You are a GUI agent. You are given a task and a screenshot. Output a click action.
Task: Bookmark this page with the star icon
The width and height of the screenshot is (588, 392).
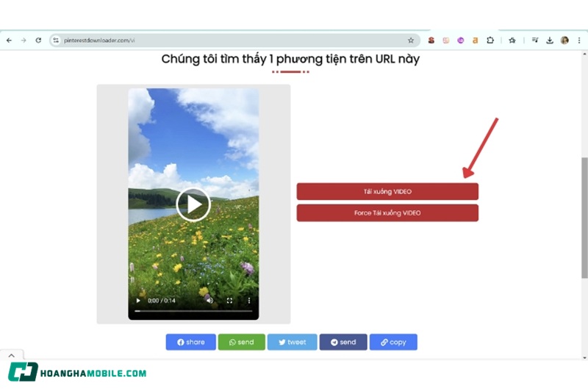pyautogui.click(x=411, y=40)
